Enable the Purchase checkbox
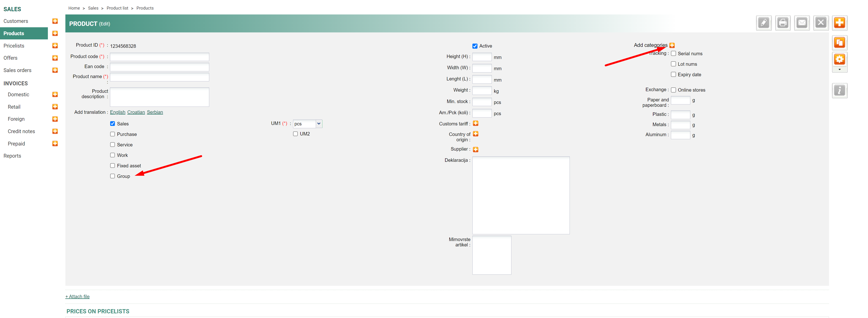Viewport: 868px width, 318px height. [113, 134]
